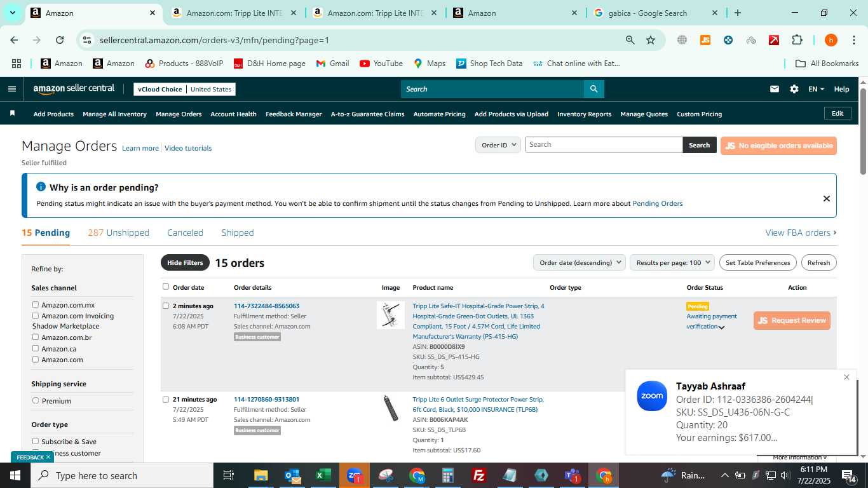Click the Hide Filters button
The width and height of the screenshot is (868, 488).
pos(185,262)
